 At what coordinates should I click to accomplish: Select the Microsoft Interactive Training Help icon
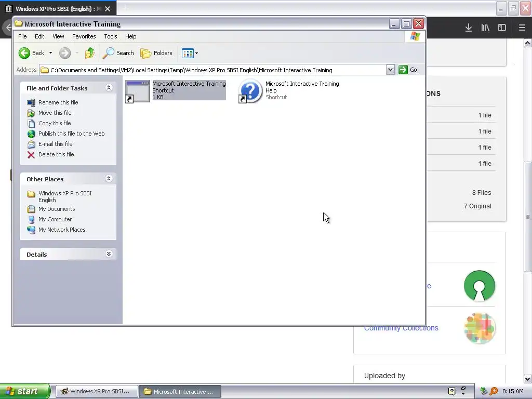tap(250, 91)
